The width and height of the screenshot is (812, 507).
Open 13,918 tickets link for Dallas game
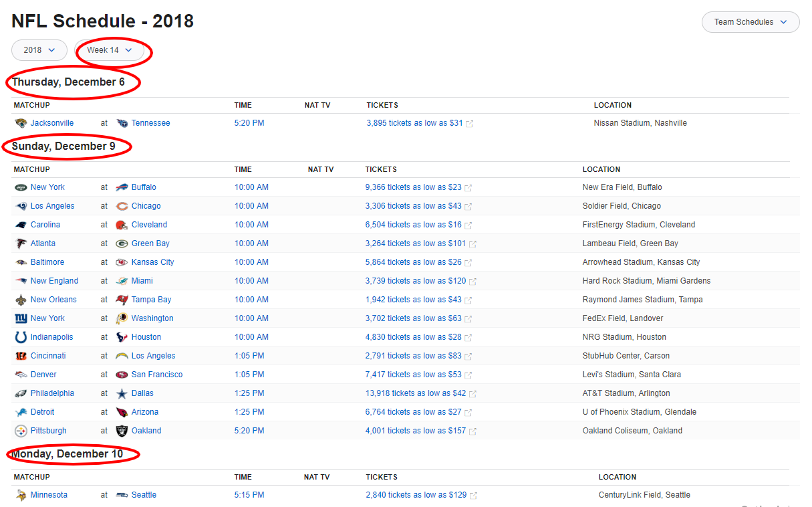coord(416,393)
